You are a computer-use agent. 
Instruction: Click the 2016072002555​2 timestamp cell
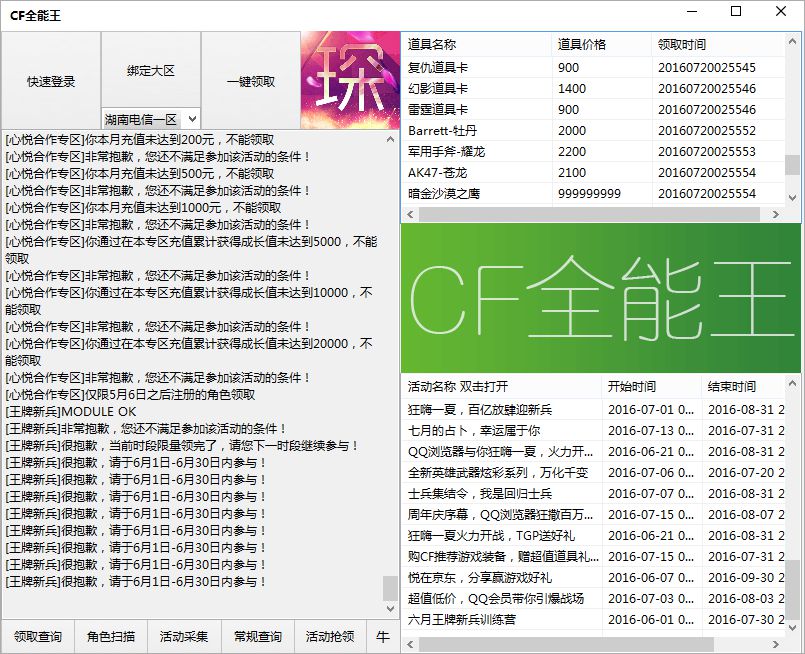(718, 130)
